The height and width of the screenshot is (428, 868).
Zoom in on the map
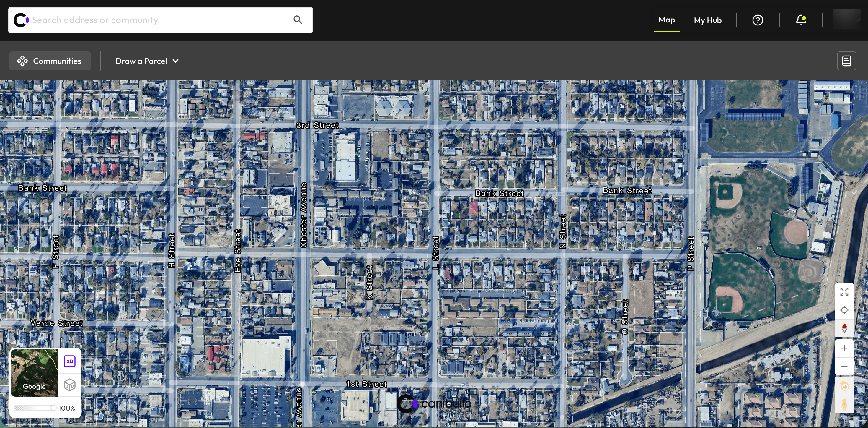coord(844,348)
